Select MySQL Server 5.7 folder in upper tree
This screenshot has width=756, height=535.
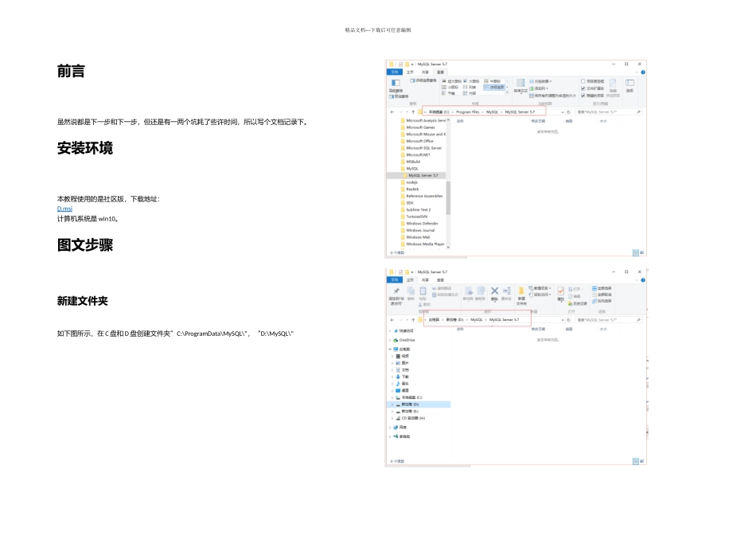pos(423,176)
